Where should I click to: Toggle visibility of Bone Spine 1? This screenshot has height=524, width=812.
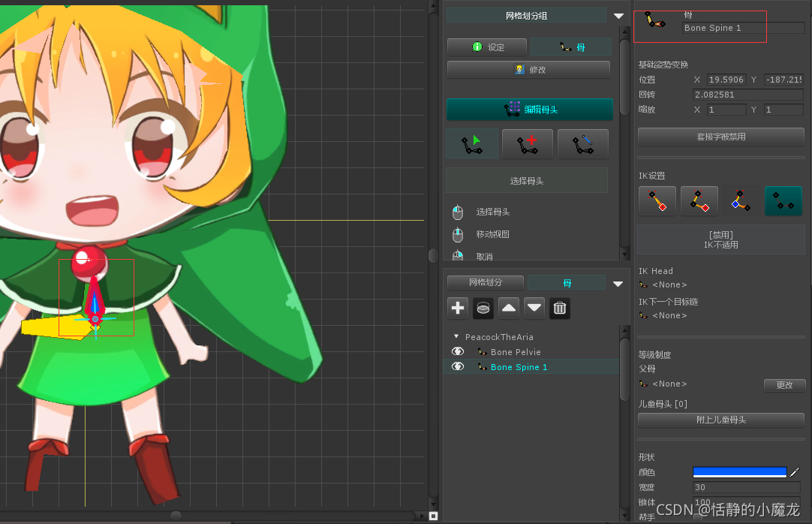458,366
